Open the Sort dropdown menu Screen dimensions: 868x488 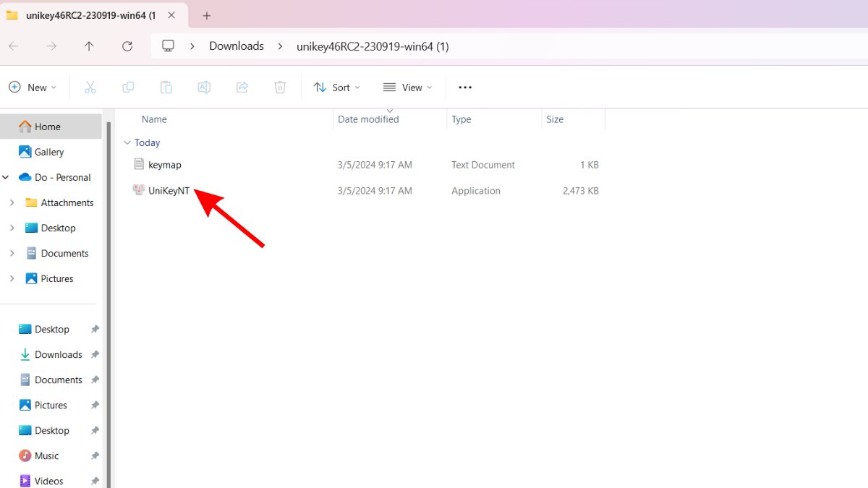pyautogui.click(x=337, y=87)
